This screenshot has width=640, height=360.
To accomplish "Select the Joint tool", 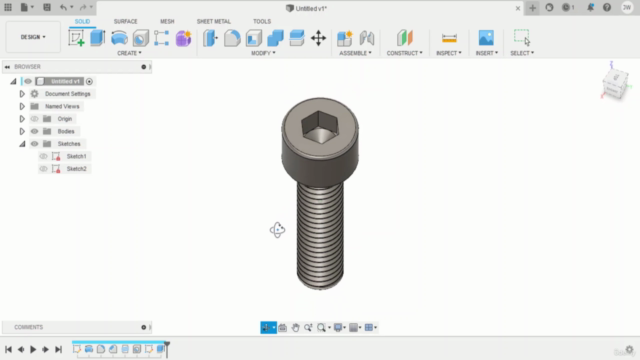I will coord(367,38).
